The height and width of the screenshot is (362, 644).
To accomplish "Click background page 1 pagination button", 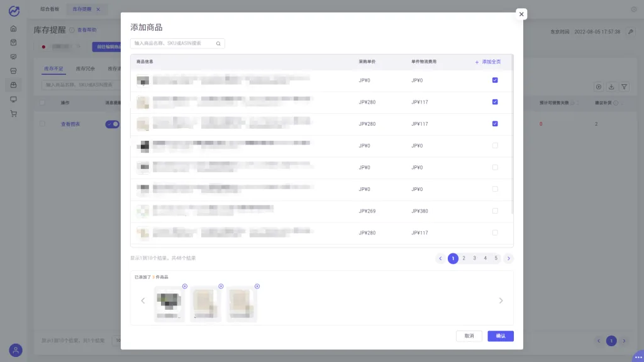I will (x=611, y=341).
